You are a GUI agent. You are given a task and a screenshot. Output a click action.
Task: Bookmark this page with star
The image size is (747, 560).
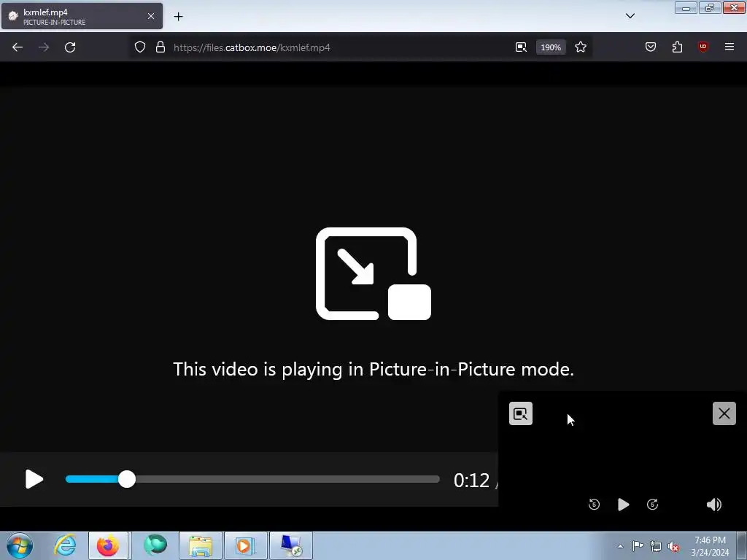(580, 47)
